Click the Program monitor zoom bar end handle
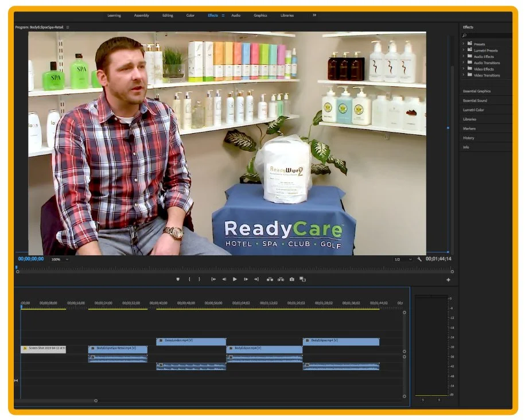Image resolution: width=525 pixels, height=420 pixels. click(x=452, y=272)
